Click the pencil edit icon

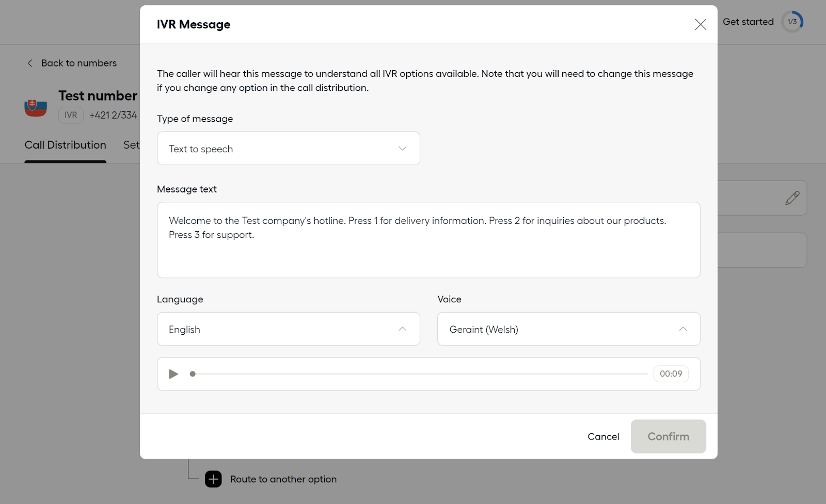792,198
